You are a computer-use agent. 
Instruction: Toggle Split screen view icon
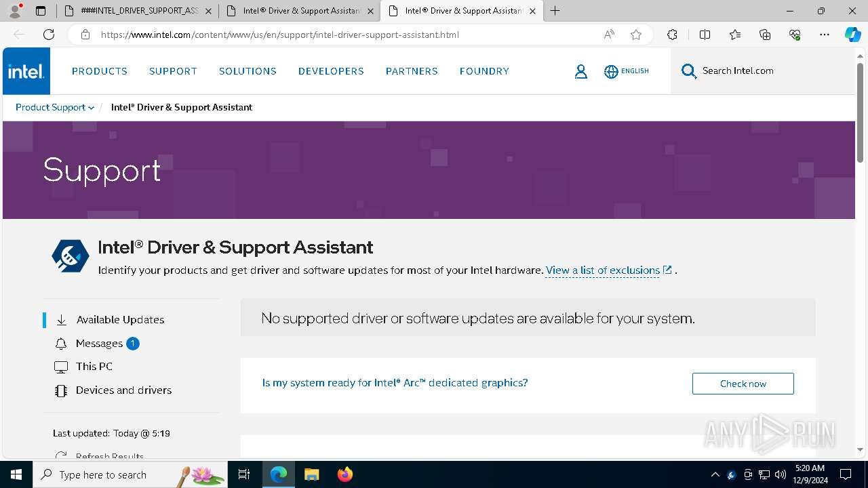click(705, 35)
